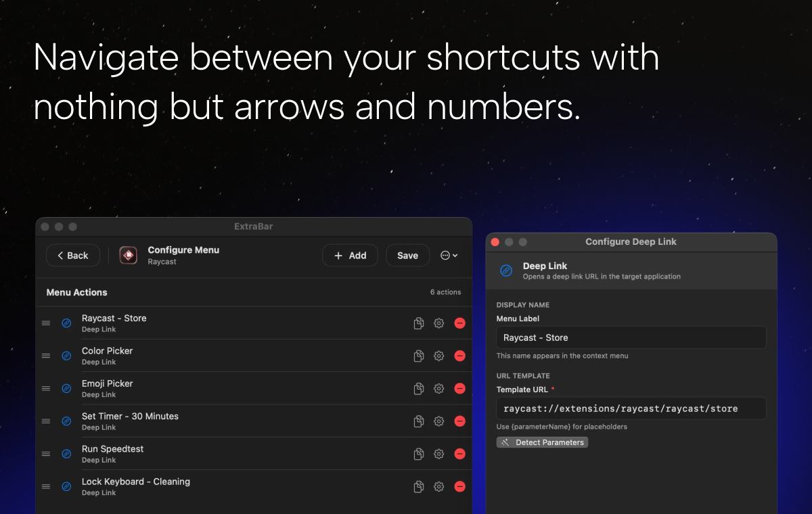This screenshot has height=514, width=812.
Task: Click the Raycast app icon in the header
Action: pos(128,255)
